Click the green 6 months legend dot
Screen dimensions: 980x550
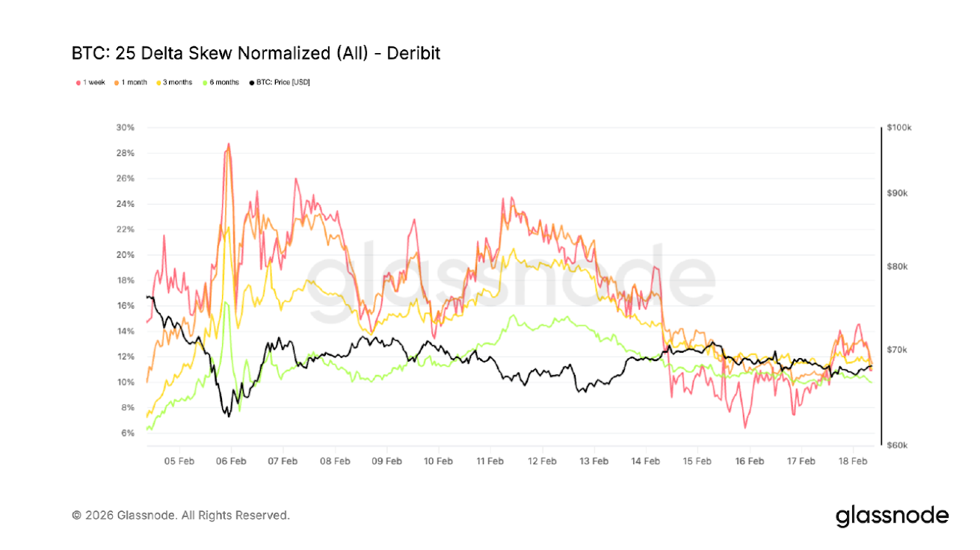tap(204, 82)
